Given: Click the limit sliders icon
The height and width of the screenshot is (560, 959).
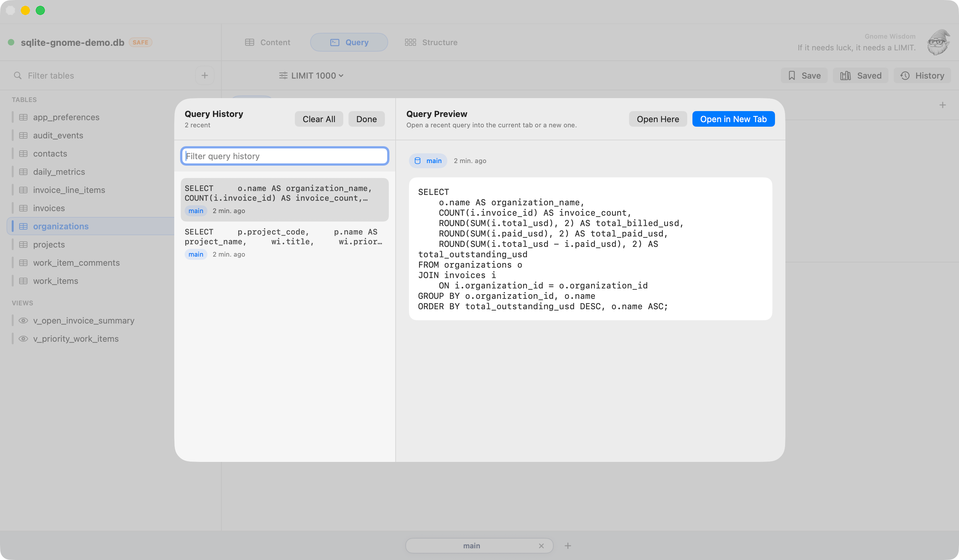Looking at the screenshot, I should pos(283,75).
